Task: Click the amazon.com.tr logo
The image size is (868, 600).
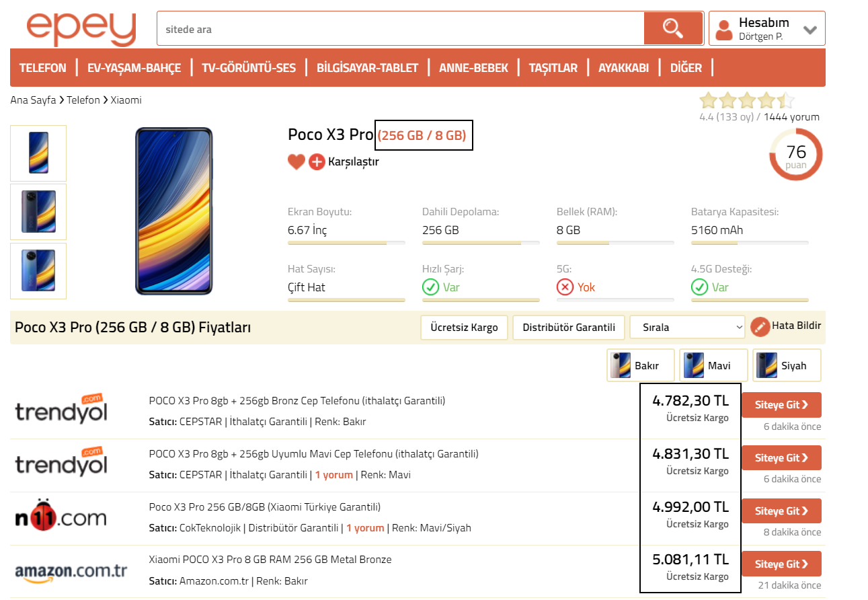Action: pos(71,572)
